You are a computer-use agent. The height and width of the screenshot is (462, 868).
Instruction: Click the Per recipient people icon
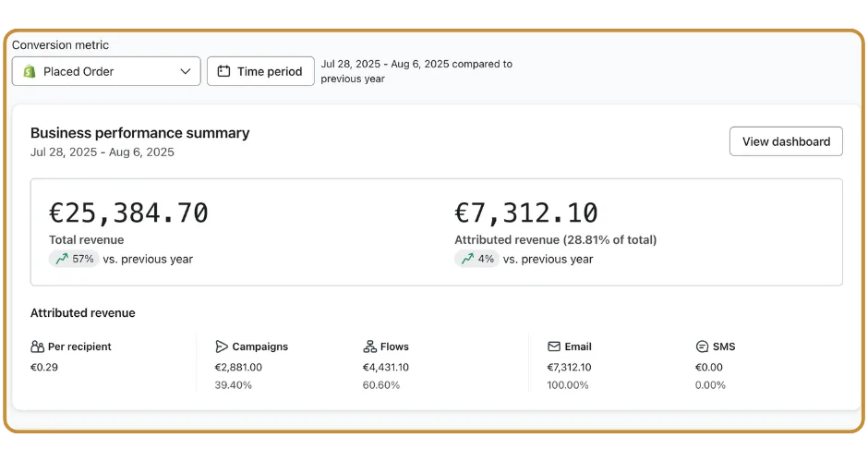tap(37, 346)
